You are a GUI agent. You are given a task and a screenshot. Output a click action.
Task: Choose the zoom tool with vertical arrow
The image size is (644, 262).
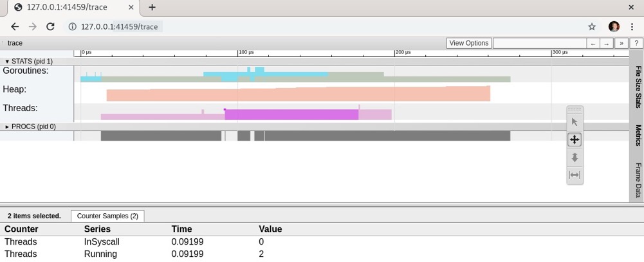pyautogui.click(x=574, y=157)
